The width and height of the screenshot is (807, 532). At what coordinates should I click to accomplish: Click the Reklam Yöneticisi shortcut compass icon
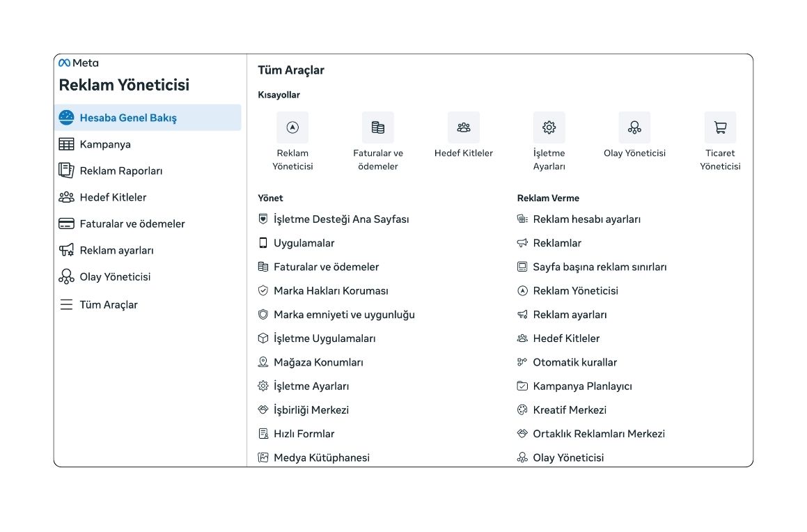(x=292, y=127)
